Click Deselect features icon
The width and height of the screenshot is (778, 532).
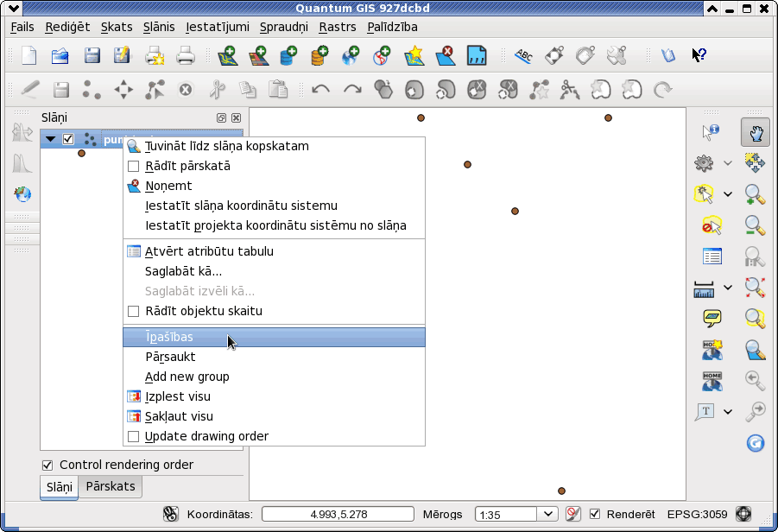point(712,225)
